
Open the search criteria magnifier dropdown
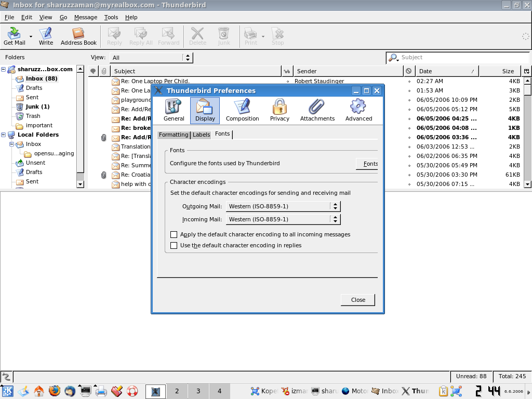pos(393,58)
